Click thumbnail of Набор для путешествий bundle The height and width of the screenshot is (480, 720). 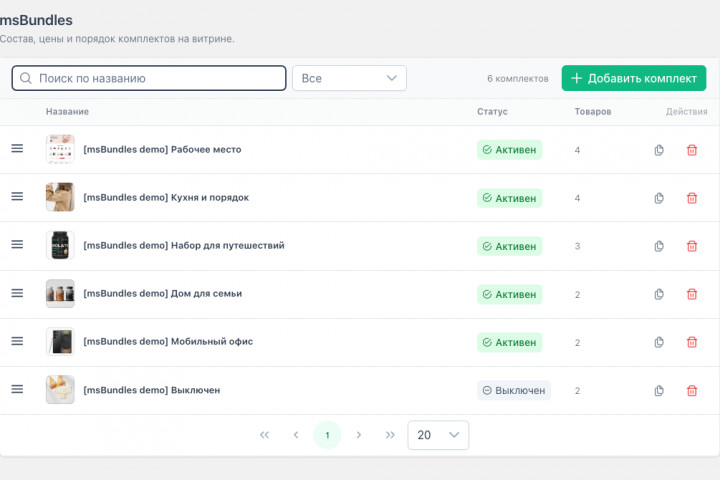(60, 245)
